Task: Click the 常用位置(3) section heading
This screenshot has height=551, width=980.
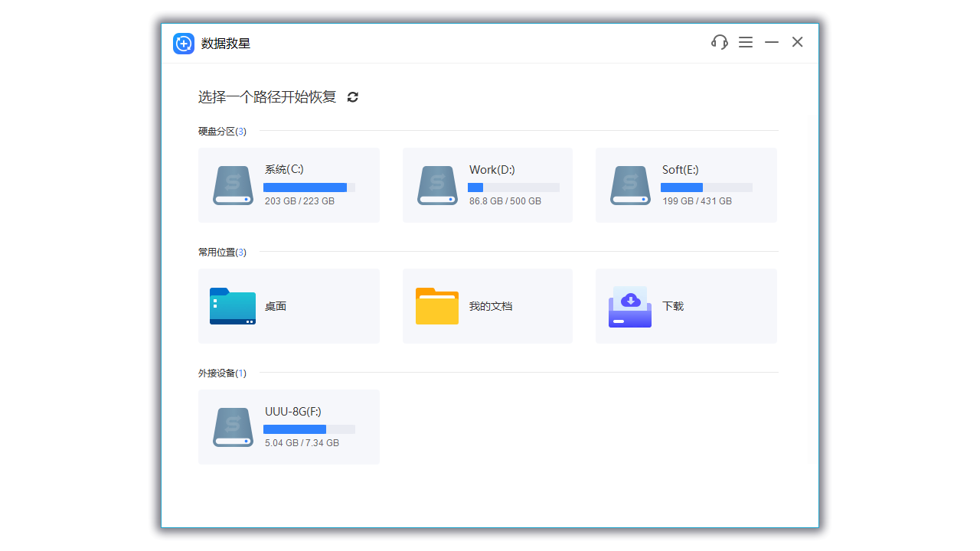Action: coord(221,252)
